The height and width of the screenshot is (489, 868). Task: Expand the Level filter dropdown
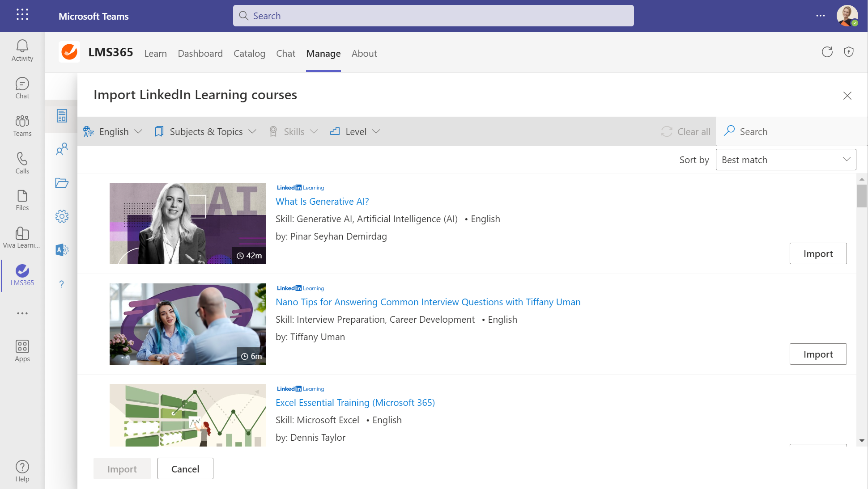pos(355,131)
